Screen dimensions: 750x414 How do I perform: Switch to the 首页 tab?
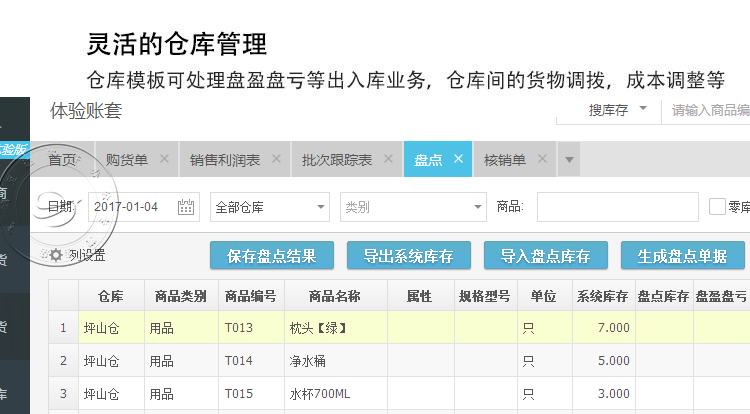pyautogui.click(x=62, y=159)
